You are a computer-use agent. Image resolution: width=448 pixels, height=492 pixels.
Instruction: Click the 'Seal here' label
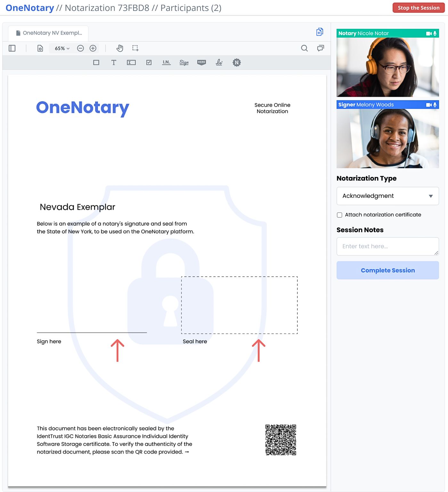195,342
